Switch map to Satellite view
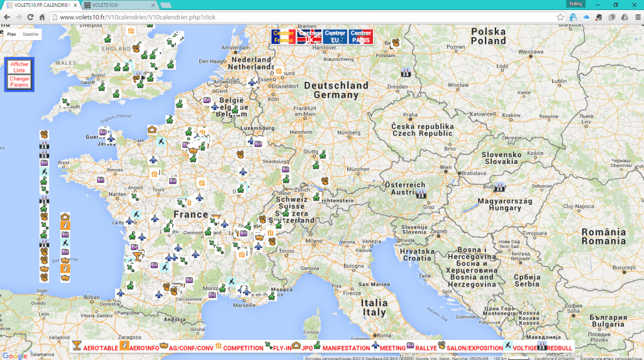Image resolution: width=644 pixels, height=360 pixels. pos(30,35)
